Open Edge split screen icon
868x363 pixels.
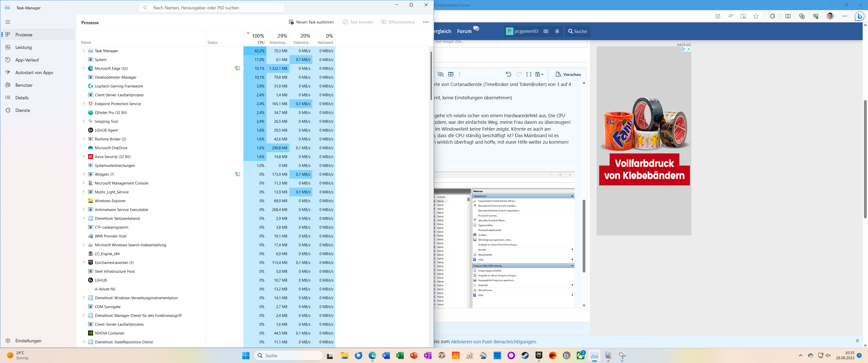tap(788, 16)
